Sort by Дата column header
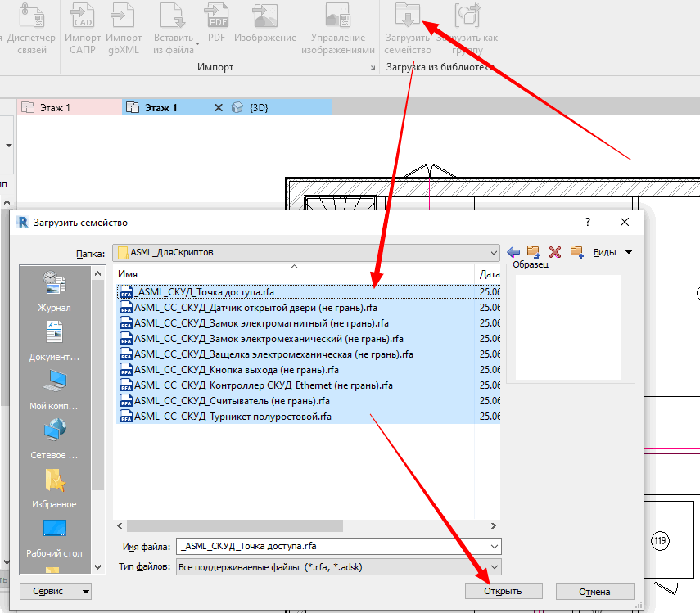The width and height of the screenshot is (700, 613). [488, 274]
